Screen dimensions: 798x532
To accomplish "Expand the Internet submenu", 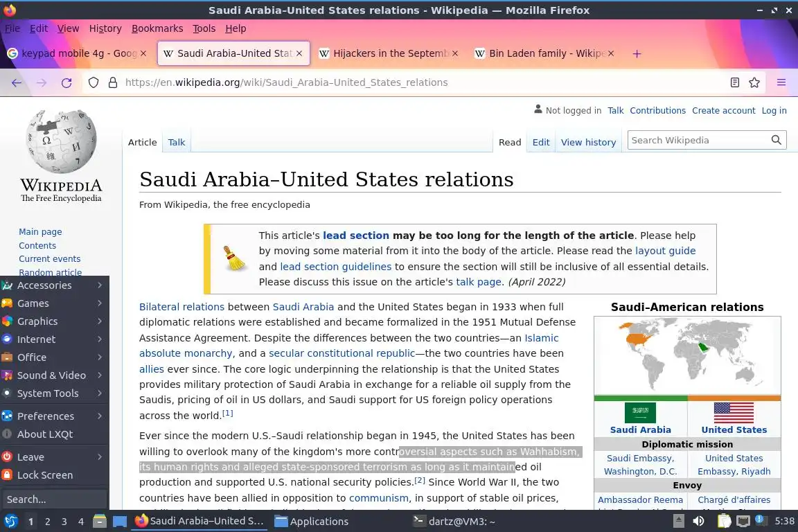I will pyautogui.click(x=55, y=339).
